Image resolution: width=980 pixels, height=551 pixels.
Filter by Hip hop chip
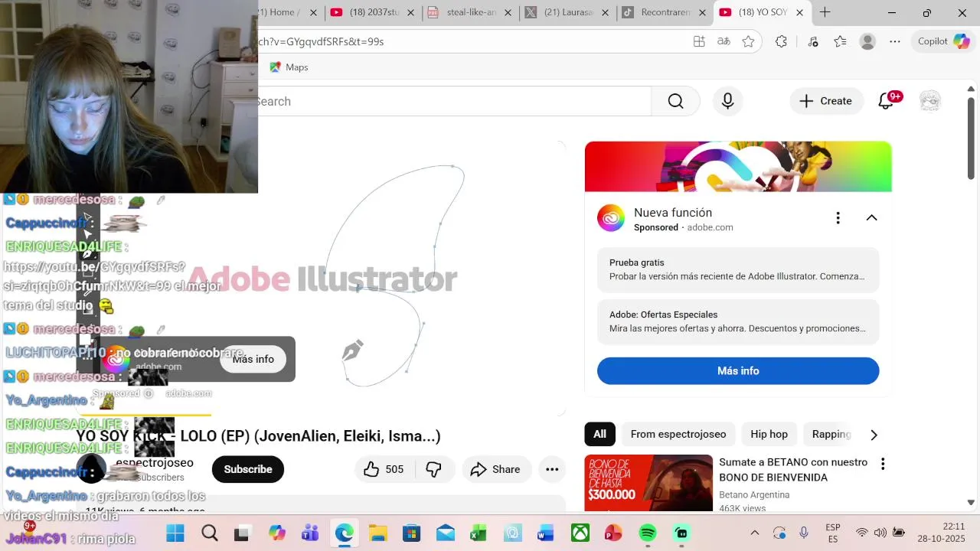(x=769, y=435)
